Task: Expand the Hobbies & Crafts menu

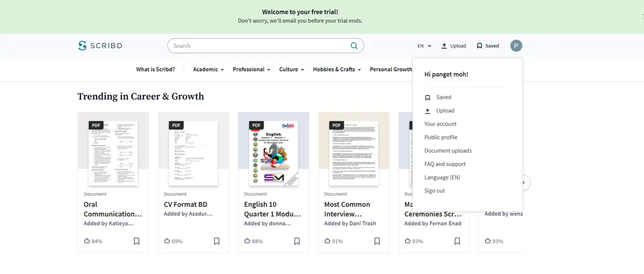Action: click(337, 69)
